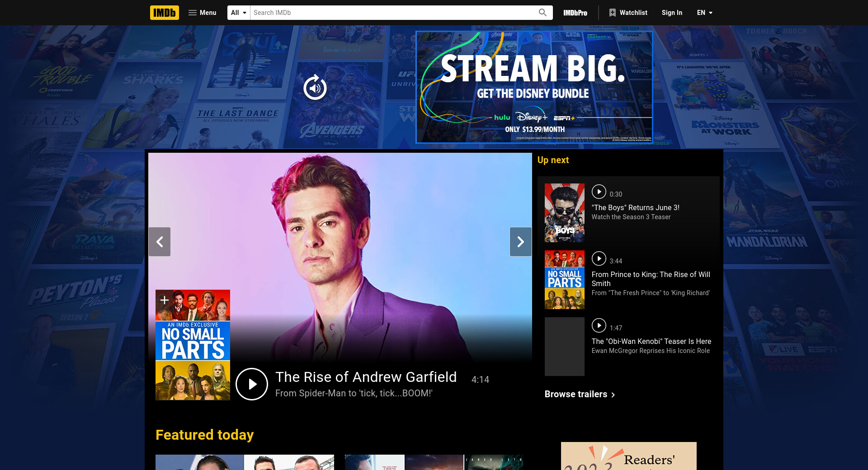
Task: Play From Prince to King video
Action: 599,258
